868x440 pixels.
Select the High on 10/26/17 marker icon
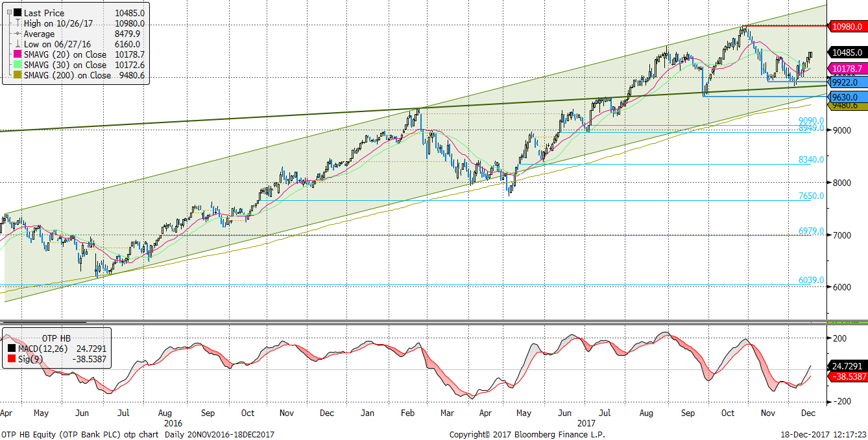17,23
